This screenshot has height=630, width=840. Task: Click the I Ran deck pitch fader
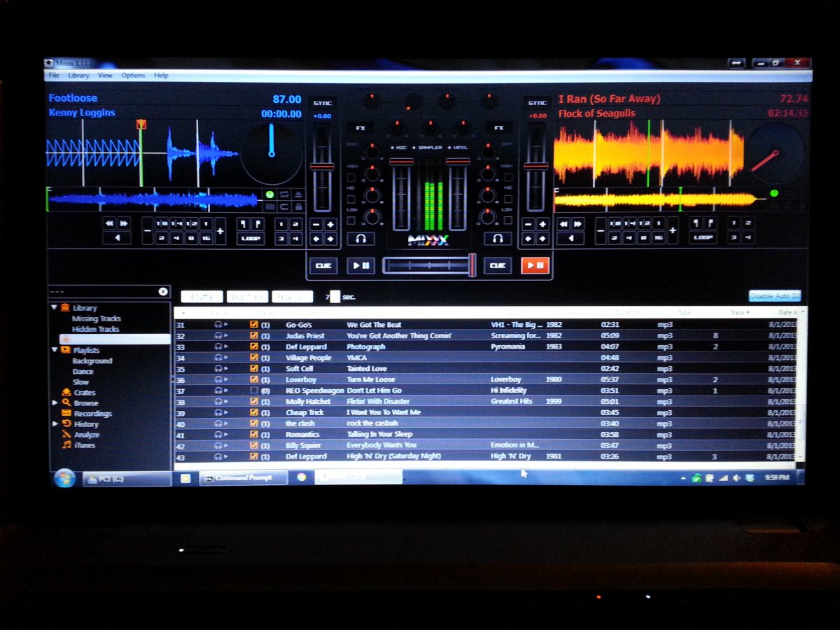[x=536, y=167]
